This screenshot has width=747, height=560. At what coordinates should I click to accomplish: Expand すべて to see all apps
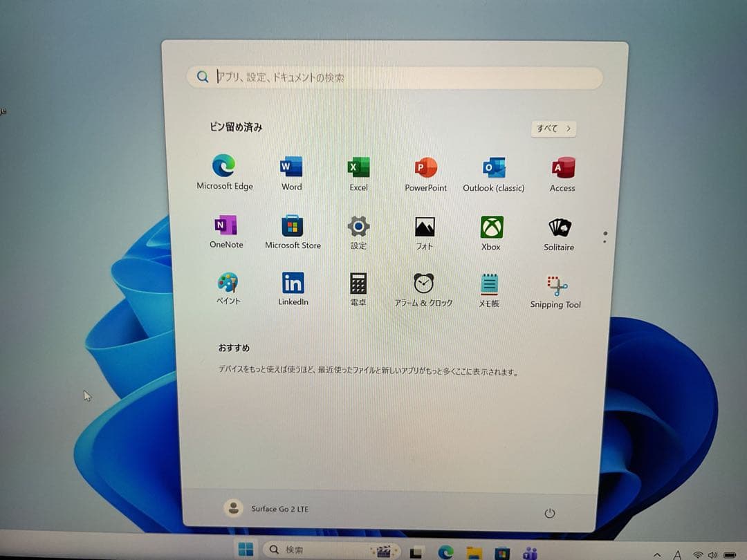point(553,129)
